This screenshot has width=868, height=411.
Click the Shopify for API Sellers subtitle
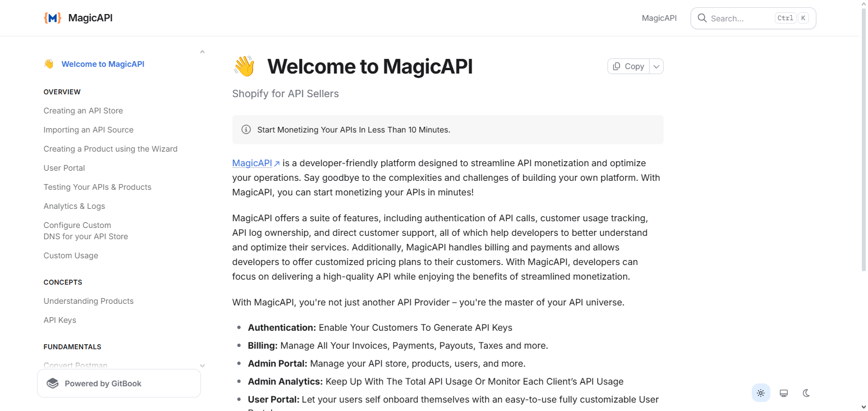[x=286, y=94]
